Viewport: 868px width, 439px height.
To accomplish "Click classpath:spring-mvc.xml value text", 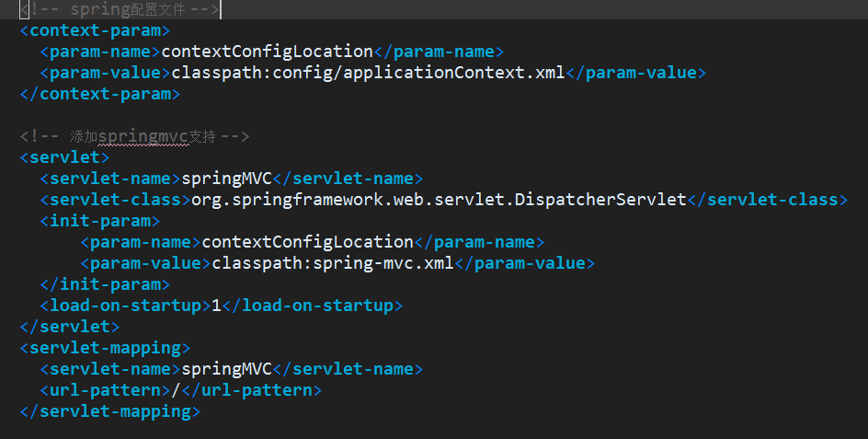I will (333, 262).
